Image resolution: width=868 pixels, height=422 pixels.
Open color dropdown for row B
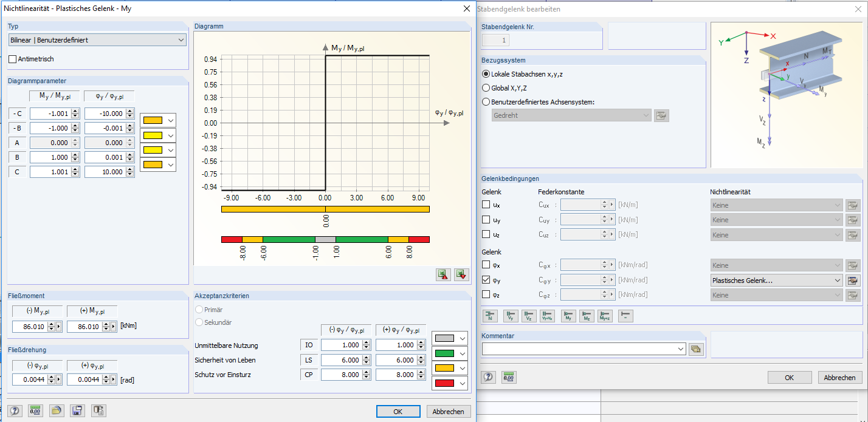coord(170,149)
